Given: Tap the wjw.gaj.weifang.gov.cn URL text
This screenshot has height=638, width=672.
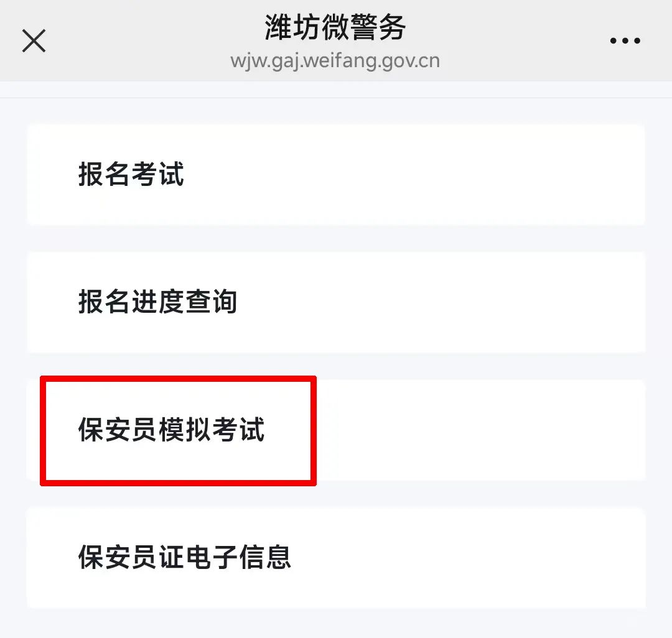Looking at the screenshot, I should coord(335,61).
